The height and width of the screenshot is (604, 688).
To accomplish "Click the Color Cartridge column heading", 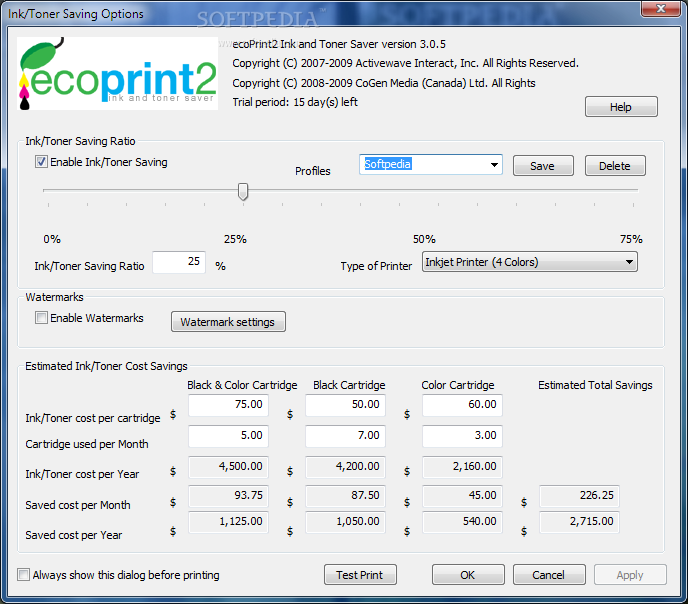I will [458, 385].
